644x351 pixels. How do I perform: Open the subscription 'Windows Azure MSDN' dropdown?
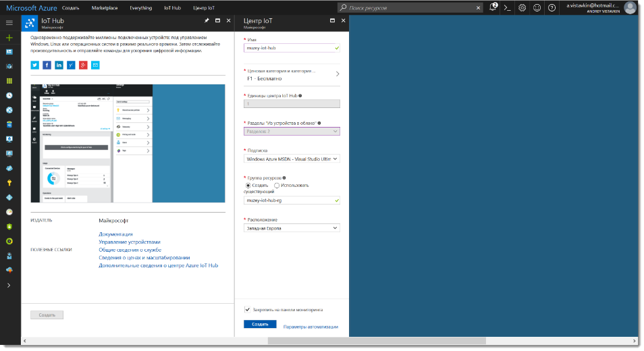coord(292,159)
